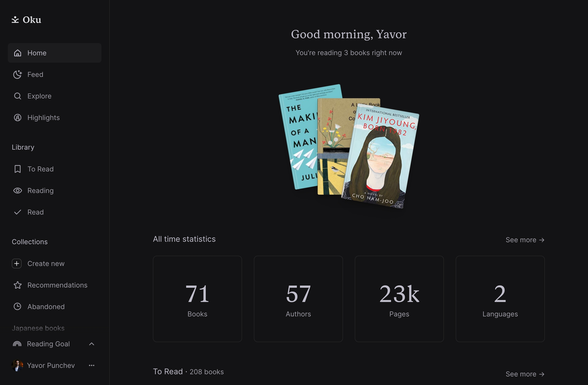
Task: Select the Library To Read menu item
Action: 41,169
